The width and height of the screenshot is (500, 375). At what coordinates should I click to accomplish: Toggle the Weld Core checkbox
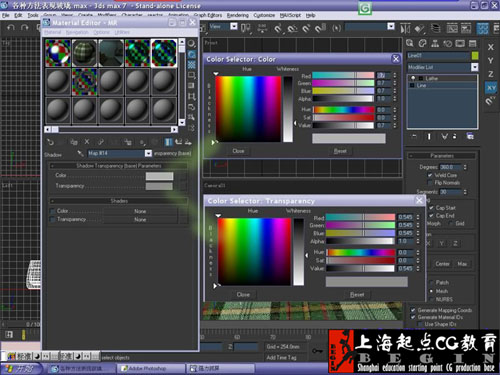point(430,175)
